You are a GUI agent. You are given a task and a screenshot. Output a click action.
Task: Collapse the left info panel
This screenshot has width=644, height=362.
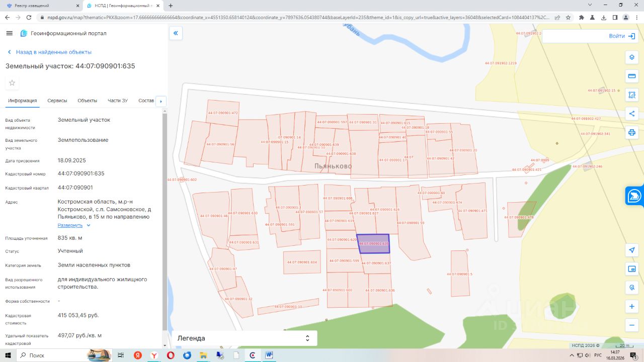click(176, 34)
